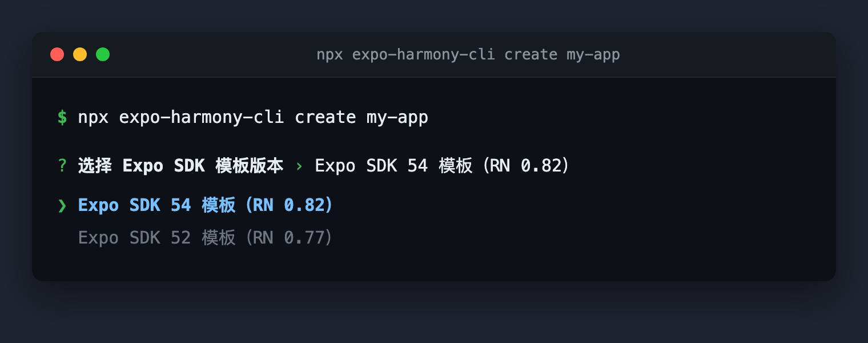
Task: Click the window title "npx expo-harmony-cli create my-app"
Action: pos(468,54)
